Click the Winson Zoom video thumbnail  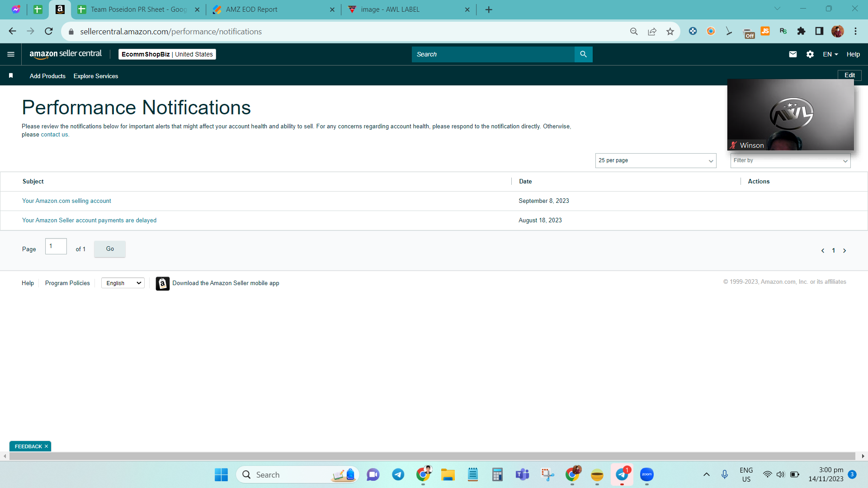[x=790, y=115]
